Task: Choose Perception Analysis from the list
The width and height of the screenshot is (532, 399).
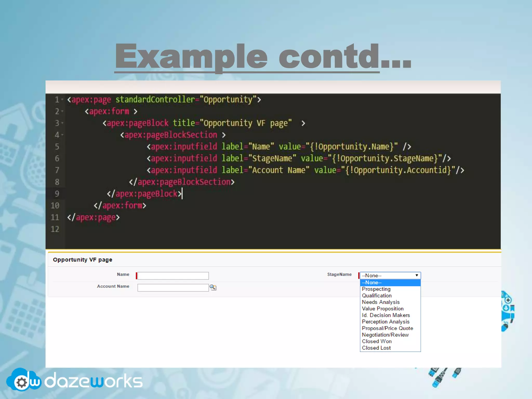Action: [x=385, y=322]
